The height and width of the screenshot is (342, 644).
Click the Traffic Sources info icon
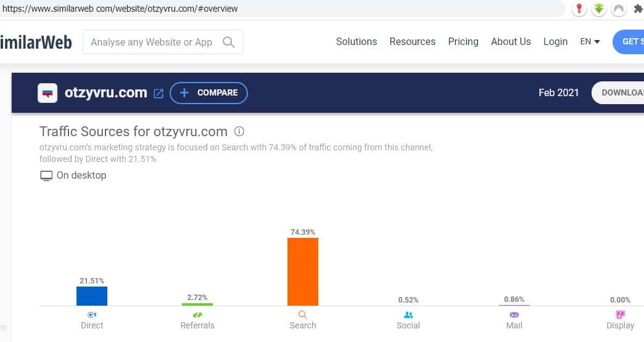click(x=239, y=131)
